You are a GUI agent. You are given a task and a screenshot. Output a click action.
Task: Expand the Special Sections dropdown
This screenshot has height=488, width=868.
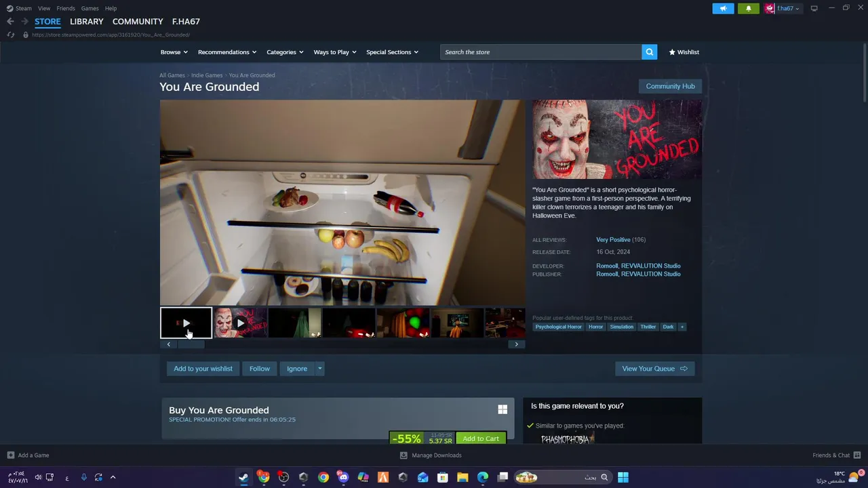click(x=392, y=52)
